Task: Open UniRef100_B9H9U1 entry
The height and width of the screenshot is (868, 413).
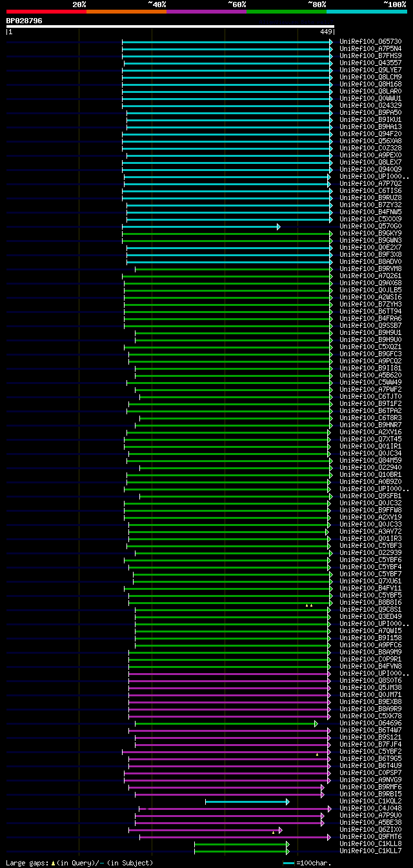Action: point(371,332)
